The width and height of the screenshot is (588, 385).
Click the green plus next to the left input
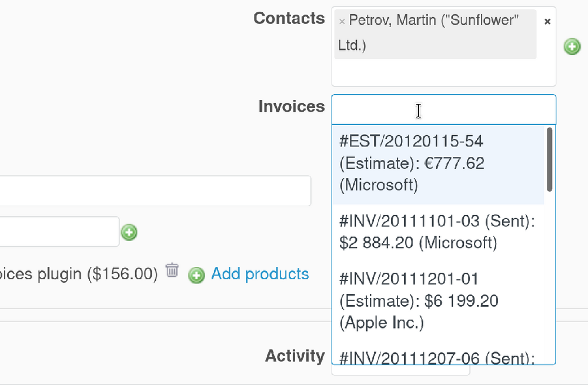click(x=129, y=233)
